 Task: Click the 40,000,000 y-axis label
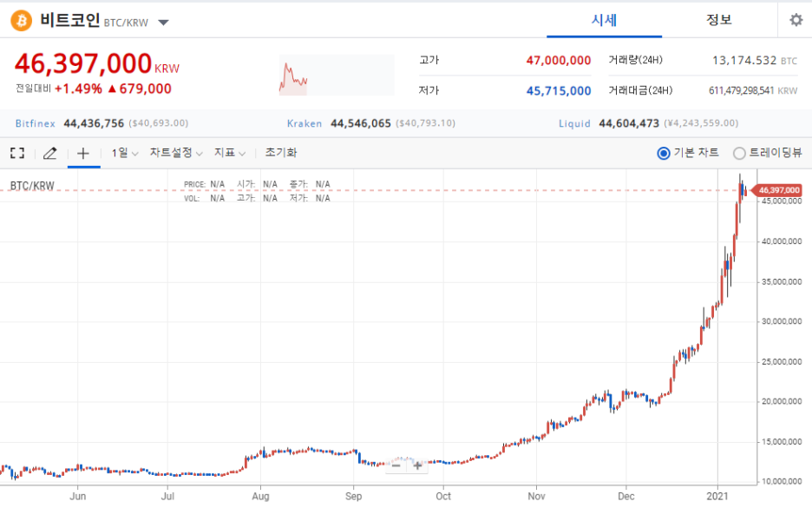(x=782, y=241)
